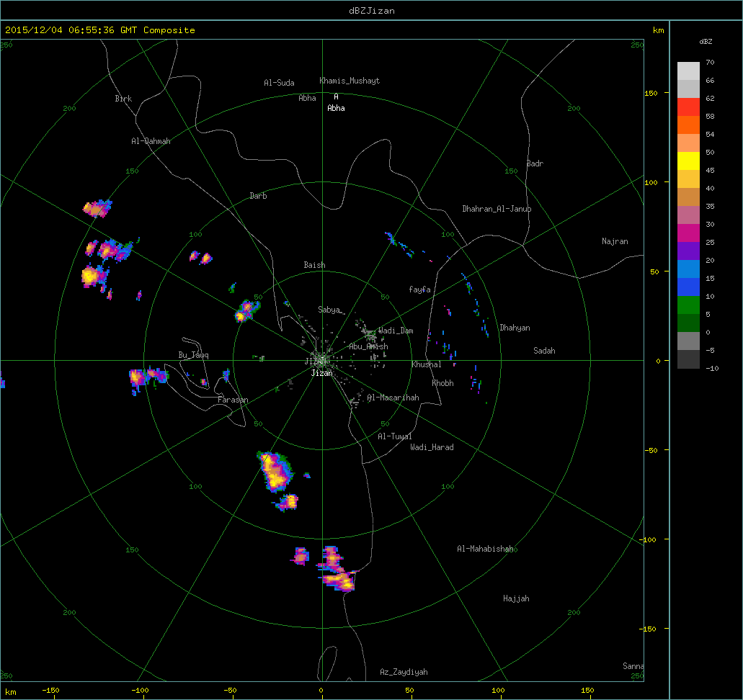Select the 'Dhahran_Al-Janub' label
The image size is (743, 700).
click(x=497, y=209)
